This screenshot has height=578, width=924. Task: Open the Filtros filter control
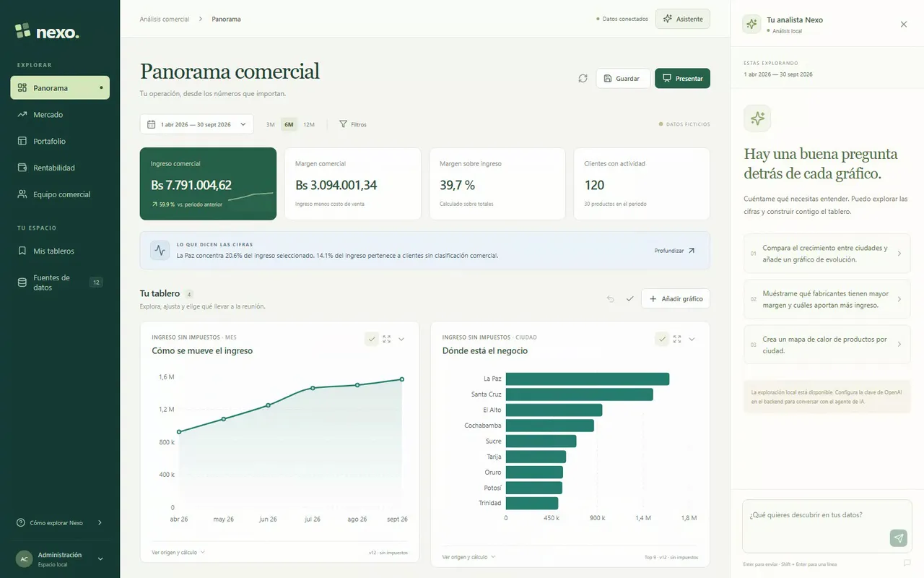pyautogui.click(x=353, y=124)
